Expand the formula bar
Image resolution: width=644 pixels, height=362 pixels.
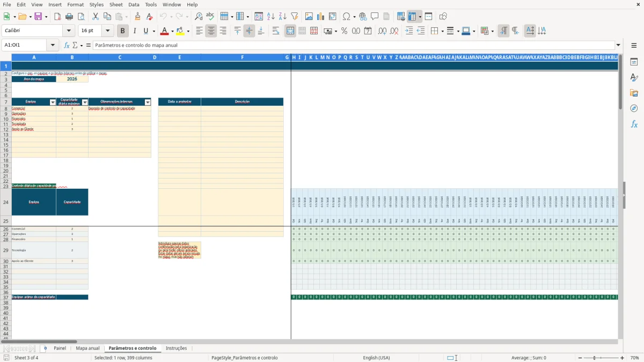[618, 45]
